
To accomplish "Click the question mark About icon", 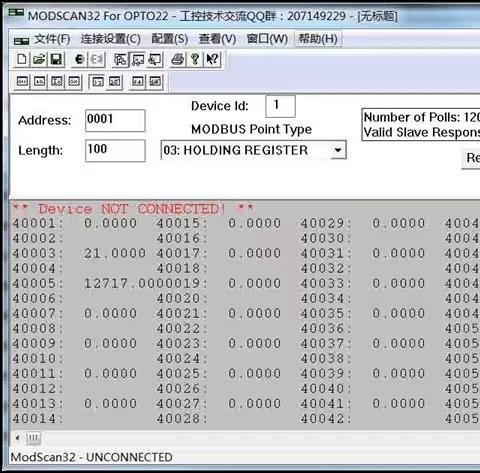I will [x=195, y=60].
